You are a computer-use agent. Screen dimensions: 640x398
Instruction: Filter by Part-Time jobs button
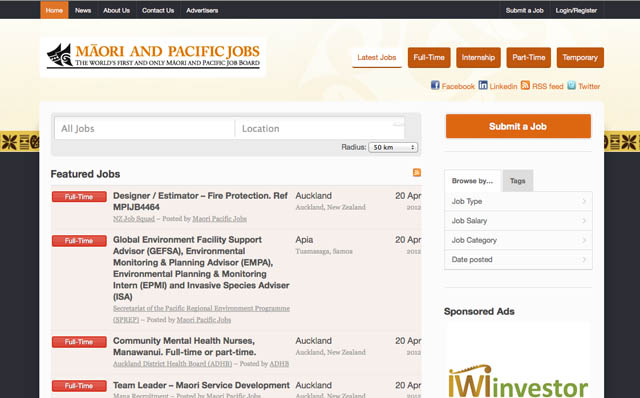pyautogui.click(x=529, y=58)
